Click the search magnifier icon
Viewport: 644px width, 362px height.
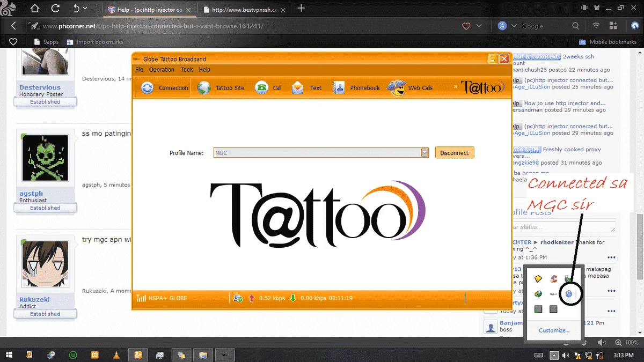575,26
